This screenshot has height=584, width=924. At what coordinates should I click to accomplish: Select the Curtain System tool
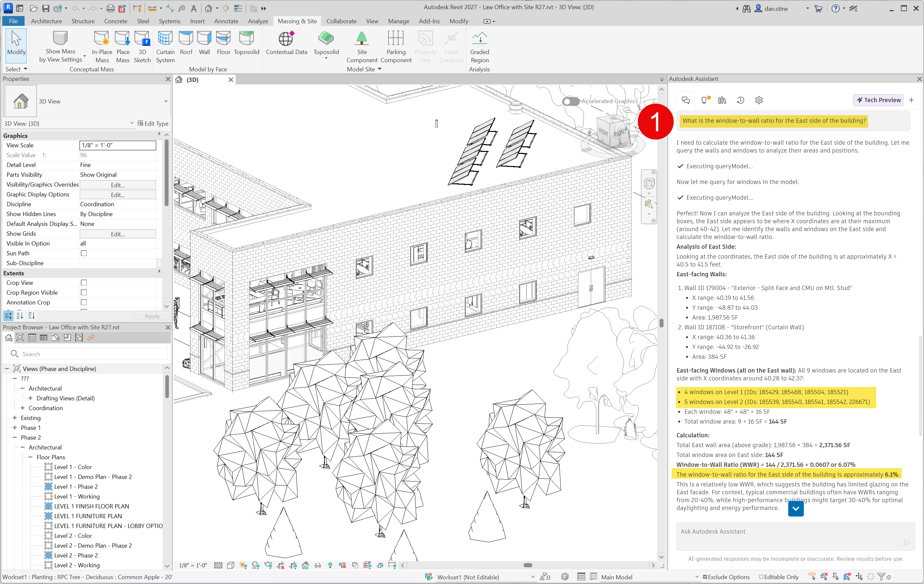click(165, 46)
